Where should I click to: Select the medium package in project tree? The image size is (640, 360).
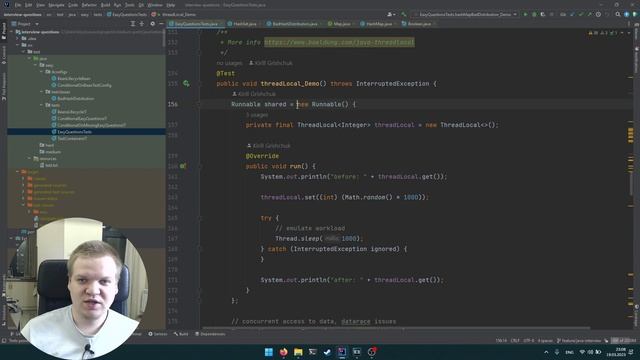pos(50,152)
